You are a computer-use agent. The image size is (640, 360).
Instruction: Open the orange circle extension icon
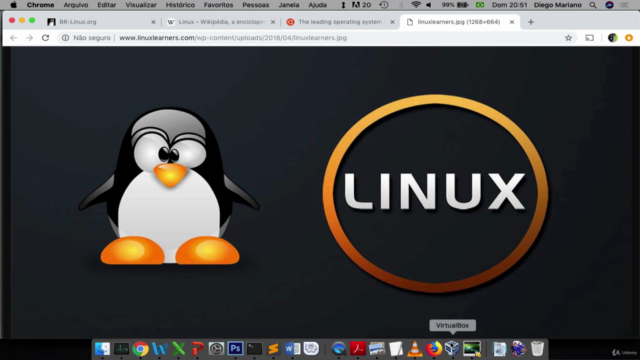pos(629,38)
